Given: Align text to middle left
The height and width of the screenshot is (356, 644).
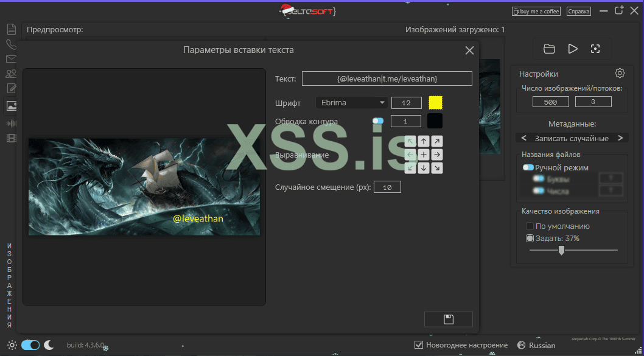Looking at the screenshot, I should click(x=410, y=155).
